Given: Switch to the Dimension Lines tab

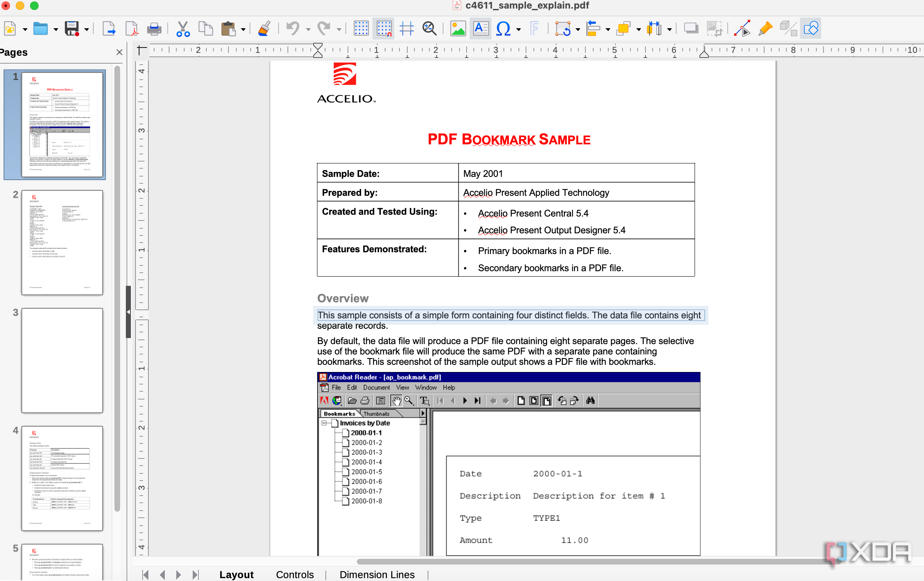Looking at the screenshot, I should [377, 574].
